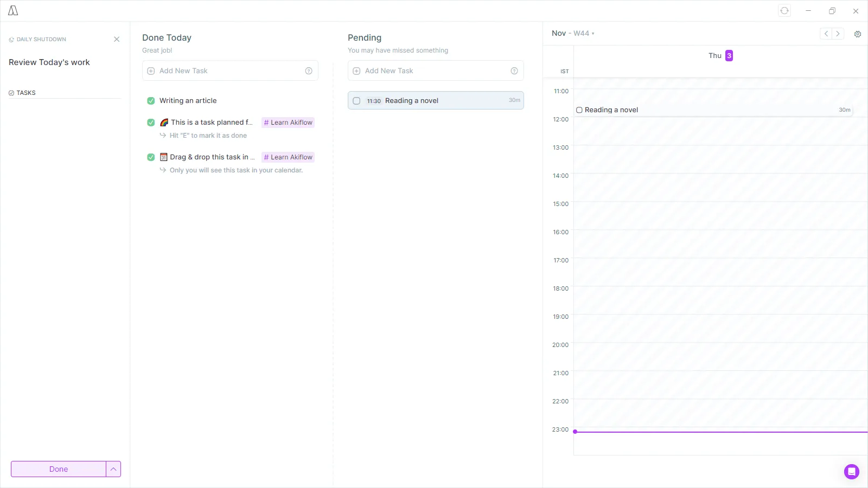Open the Nov W44 date dropdown
The image size is (868, 488).
(573, 34)
